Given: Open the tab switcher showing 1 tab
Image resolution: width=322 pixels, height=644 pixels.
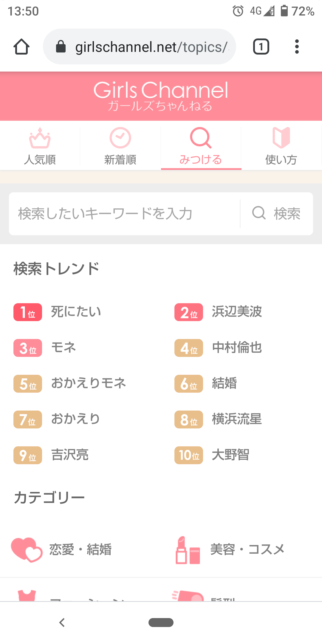Looking at the screenshot, I should (x=261, y=47).
